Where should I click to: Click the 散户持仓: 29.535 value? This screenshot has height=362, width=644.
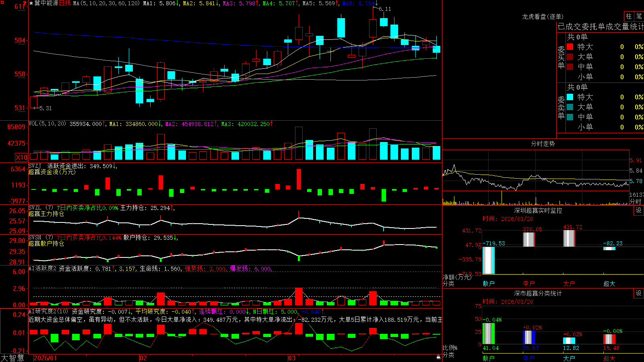tap(151, 238)
